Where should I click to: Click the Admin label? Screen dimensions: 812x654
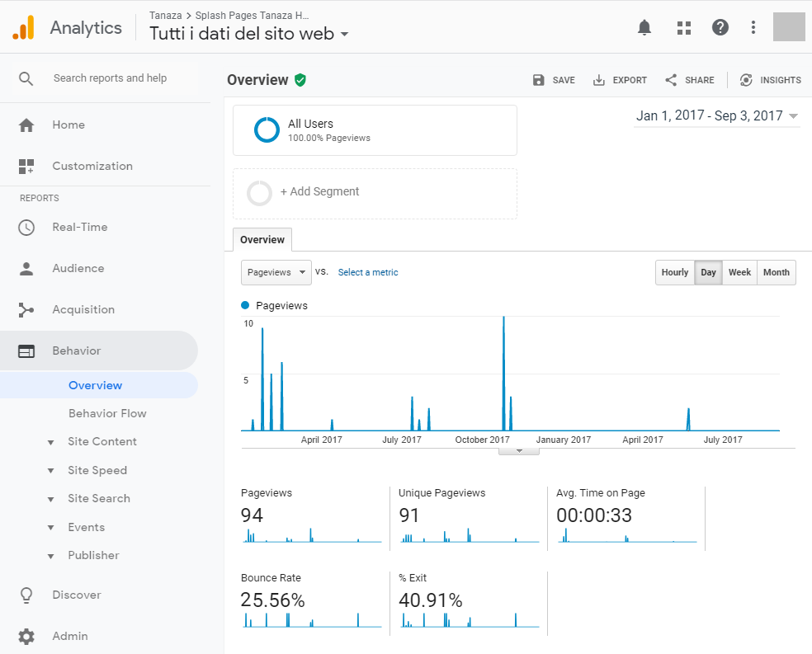(70, 636)
